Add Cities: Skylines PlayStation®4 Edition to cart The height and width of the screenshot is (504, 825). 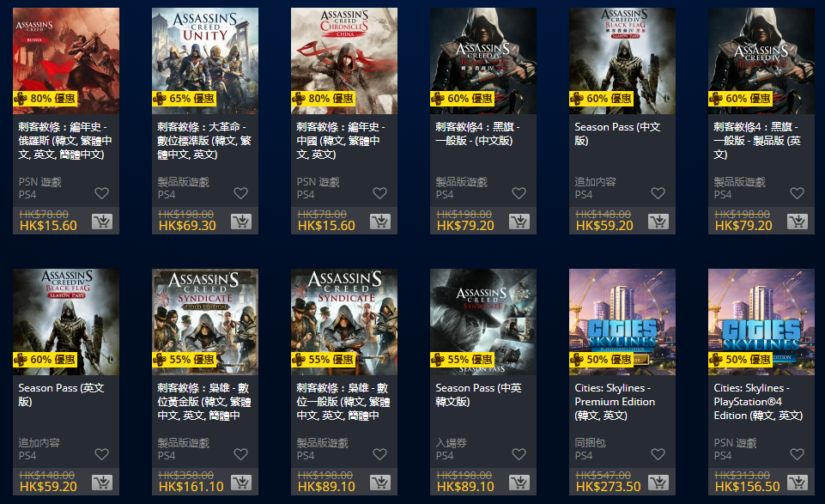coord(798,483)
